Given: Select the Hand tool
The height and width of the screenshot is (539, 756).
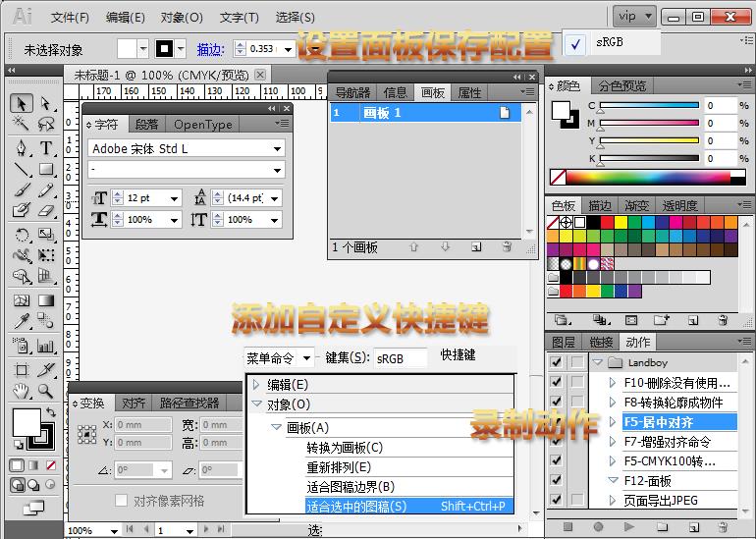Looking at the screenshot, I should 22,391.
